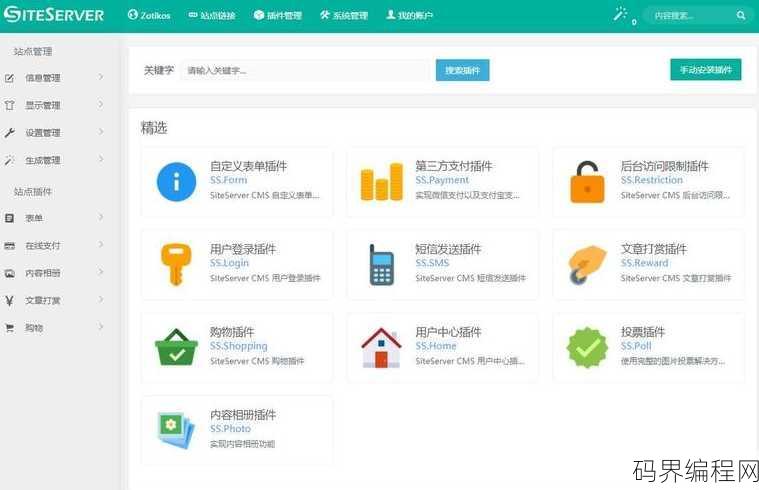Click the blue 搜索插件 button

coord(462,70)
